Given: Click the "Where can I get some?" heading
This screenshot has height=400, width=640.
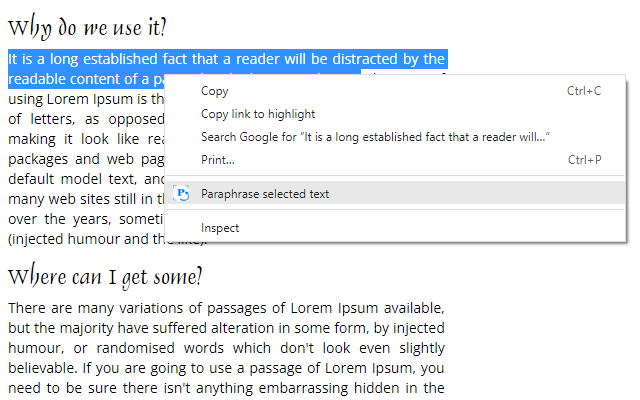Looking at the screenshot, I should pyautogui.click(x=106, y=275).
